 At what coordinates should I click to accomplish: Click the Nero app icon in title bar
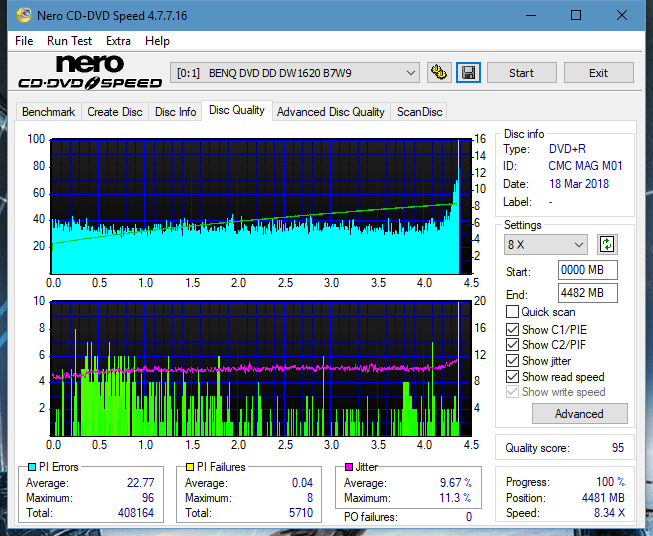[x=23, y=15]
